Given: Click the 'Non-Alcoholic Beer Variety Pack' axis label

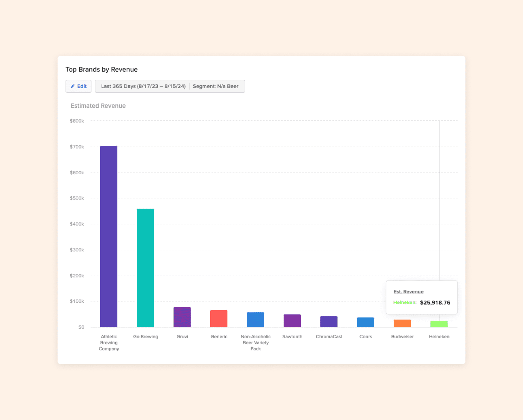Looking at the screenshot, I should [x=256, y=343].
